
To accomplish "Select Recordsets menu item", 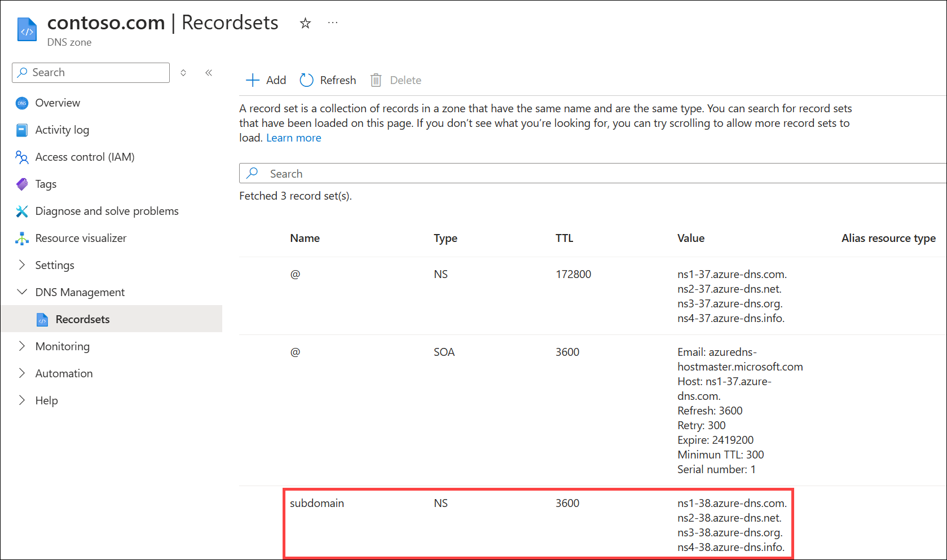I will click(82, 320).
